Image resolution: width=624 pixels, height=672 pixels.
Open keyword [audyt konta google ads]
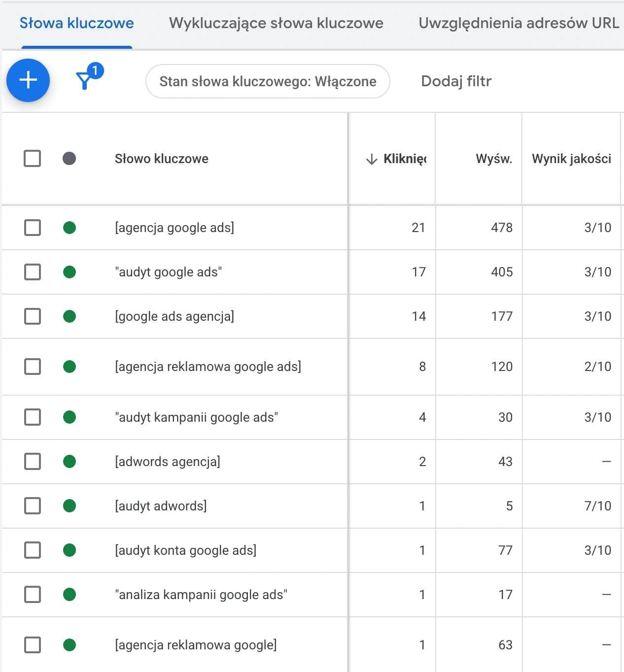[x=186, y=550]
